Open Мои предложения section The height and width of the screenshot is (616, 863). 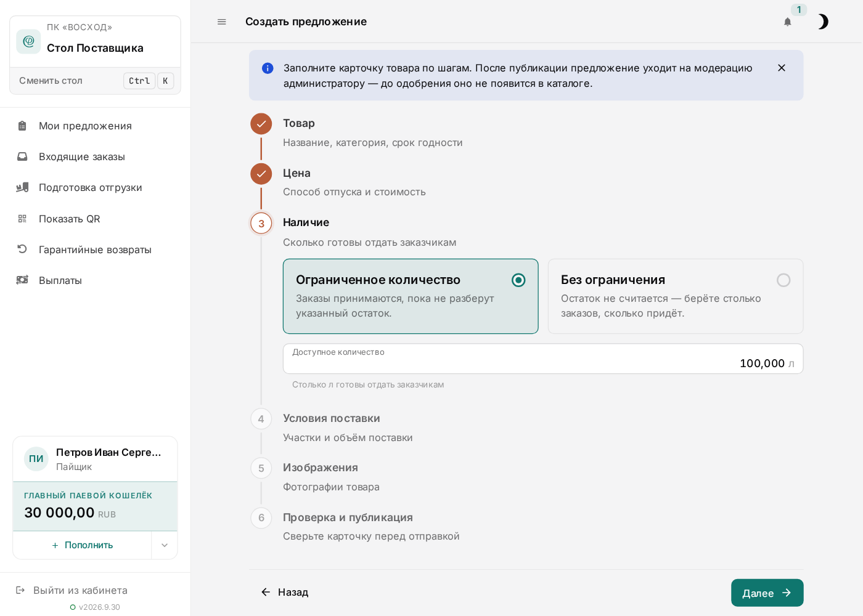[95, 126]
